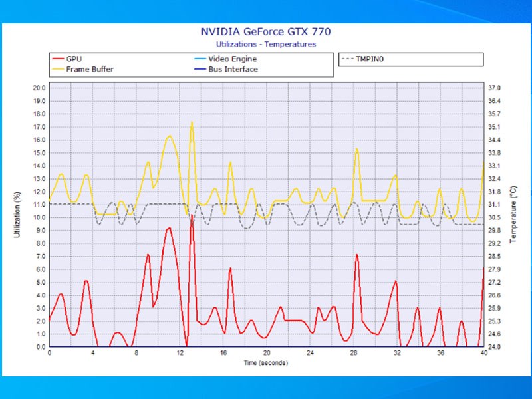Image resolution: width=532 pixels, height=399 pixels.
Task: Select the GPU legend label
Action: tap(74, 59)
